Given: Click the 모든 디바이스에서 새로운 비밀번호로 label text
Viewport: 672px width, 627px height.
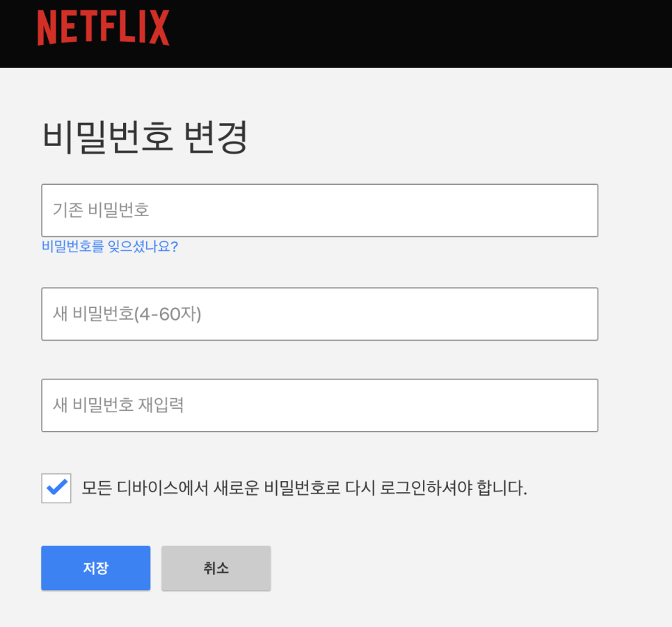Looking at the screenshot, I should coord(211,488).
